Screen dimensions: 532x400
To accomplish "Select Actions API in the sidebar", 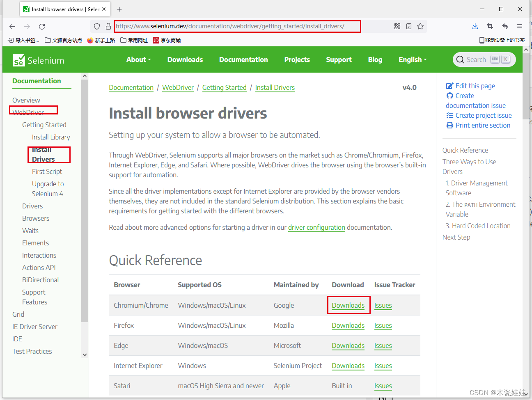I will coord(39,267).
